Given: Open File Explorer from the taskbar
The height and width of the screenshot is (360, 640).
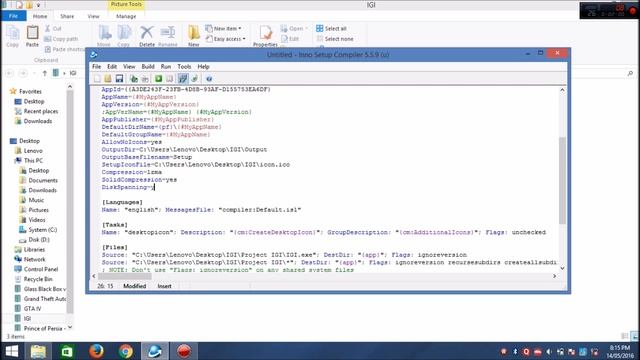Looking at the screenshot, I should 38,351.
